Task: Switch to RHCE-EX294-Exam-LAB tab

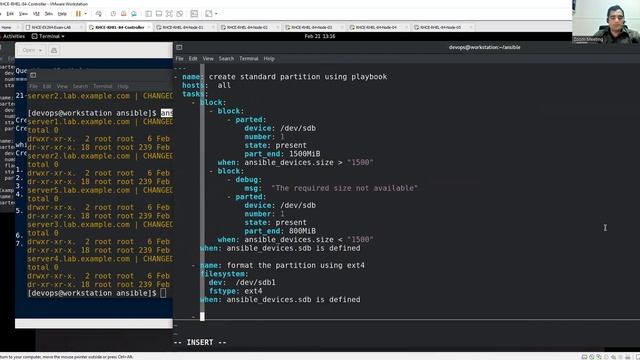Action: 51,27
